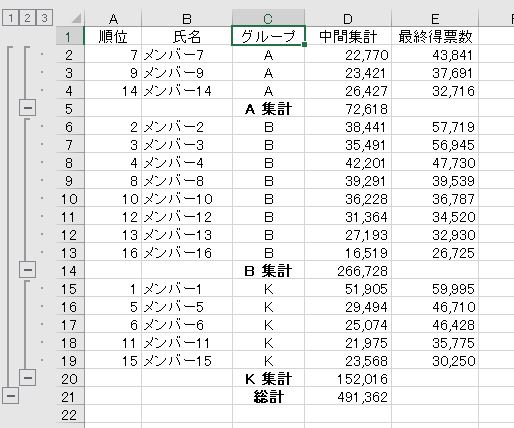Select the cell メンバー15

(187, 360)
